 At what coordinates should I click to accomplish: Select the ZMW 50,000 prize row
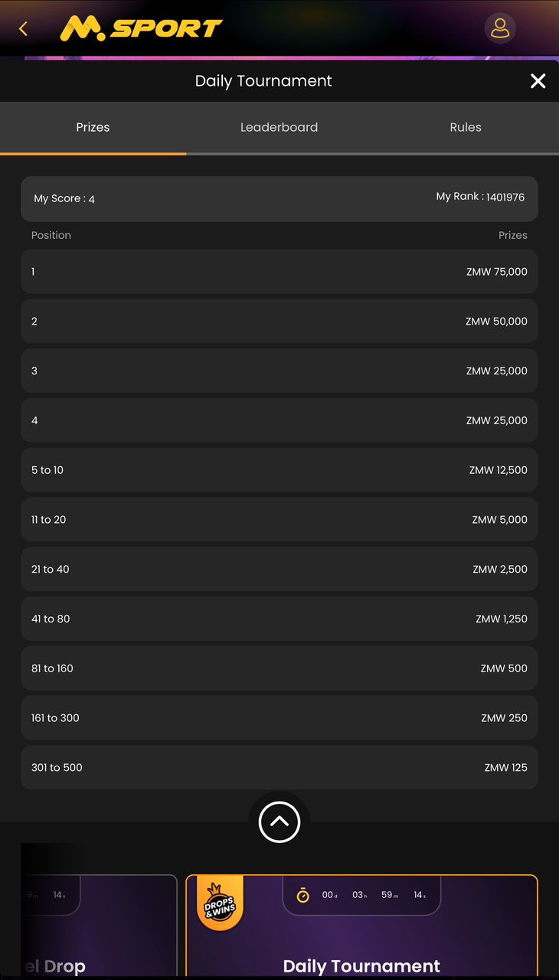click(x=279, y=322)
